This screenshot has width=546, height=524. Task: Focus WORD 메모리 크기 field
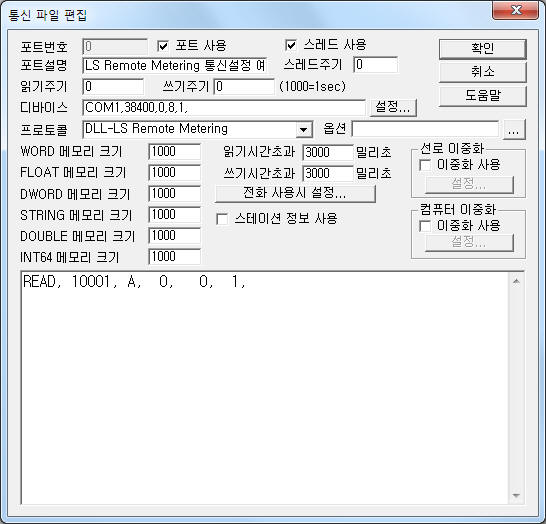point(174,152)
